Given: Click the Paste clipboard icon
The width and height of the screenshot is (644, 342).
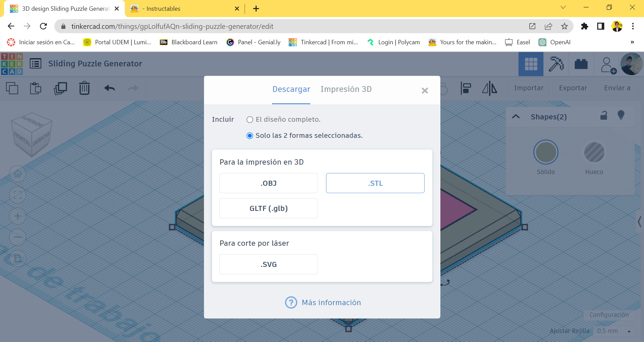Looking at the screenshot, I should tap(36, 88).
